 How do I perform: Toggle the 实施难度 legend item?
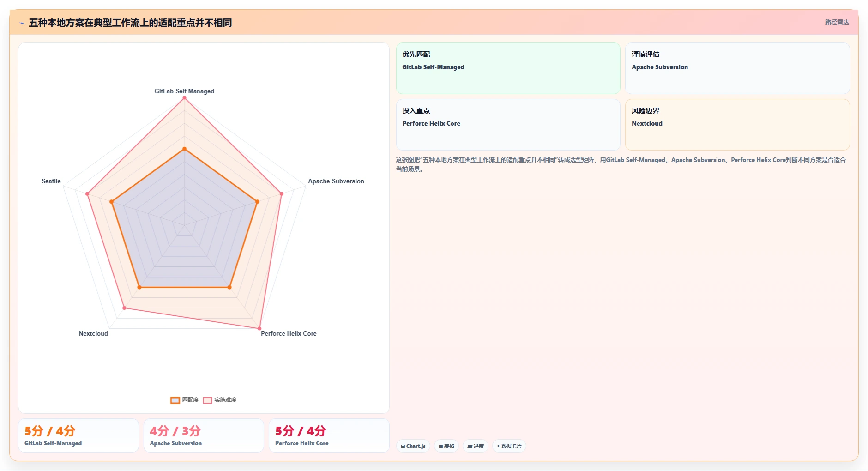point(220,400)
